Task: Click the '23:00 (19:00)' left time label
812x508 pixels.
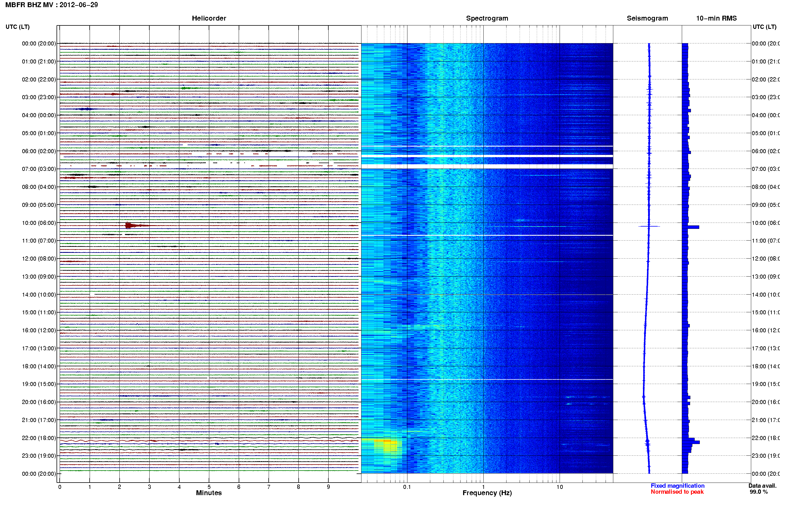Action: [39, 456]
